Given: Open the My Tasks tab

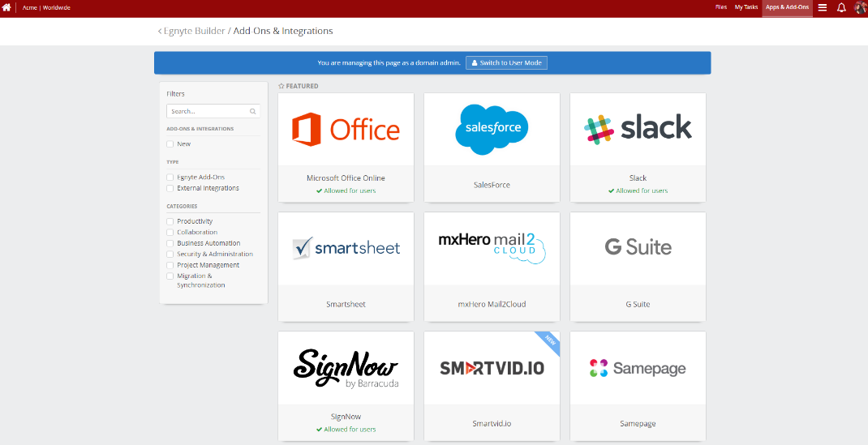Looking at the screenshot, I should [x=746, y=7].
